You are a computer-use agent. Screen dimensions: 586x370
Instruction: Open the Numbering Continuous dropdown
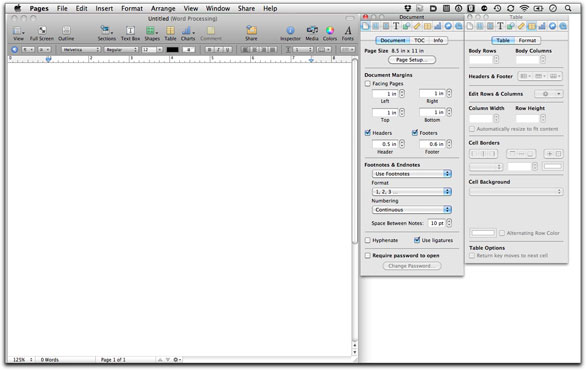coord(412,210)
